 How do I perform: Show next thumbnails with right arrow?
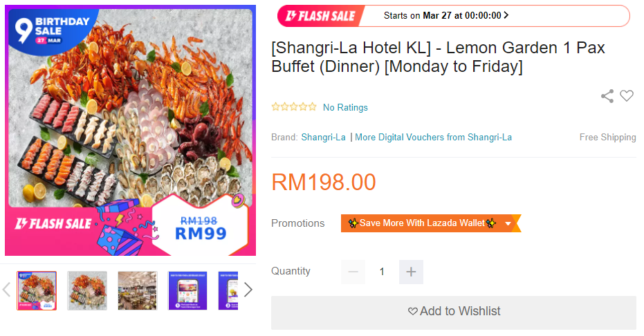[x=248, y=290]
